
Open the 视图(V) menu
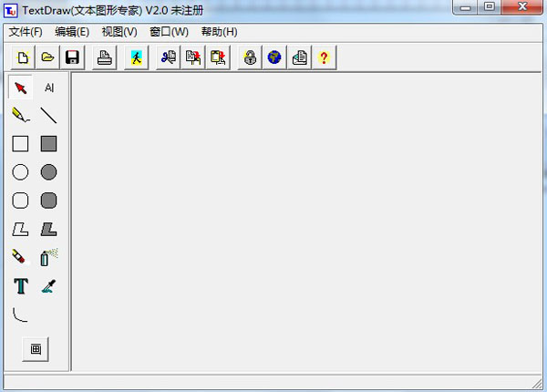119,32
